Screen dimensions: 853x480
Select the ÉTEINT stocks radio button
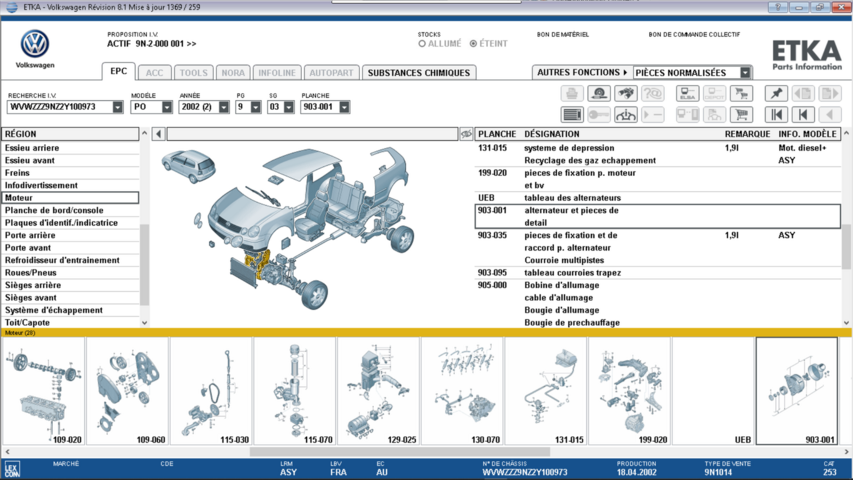473,44
